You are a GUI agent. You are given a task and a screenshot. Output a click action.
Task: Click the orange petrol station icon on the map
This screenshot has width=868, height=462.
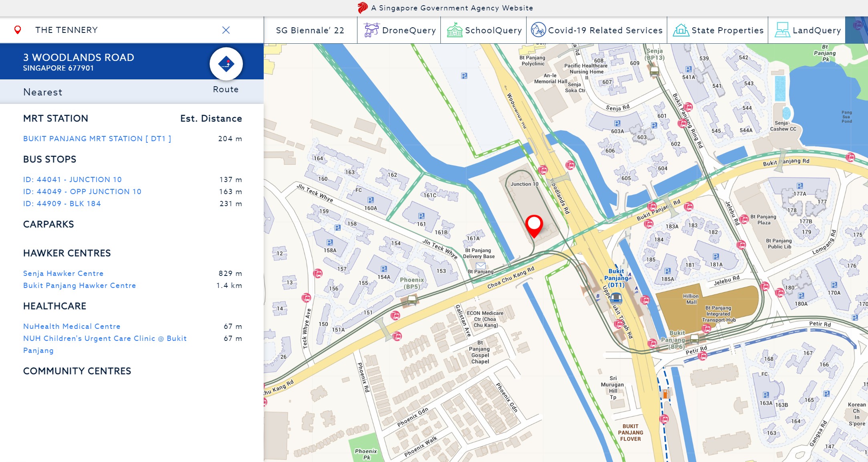pos(665,394)
